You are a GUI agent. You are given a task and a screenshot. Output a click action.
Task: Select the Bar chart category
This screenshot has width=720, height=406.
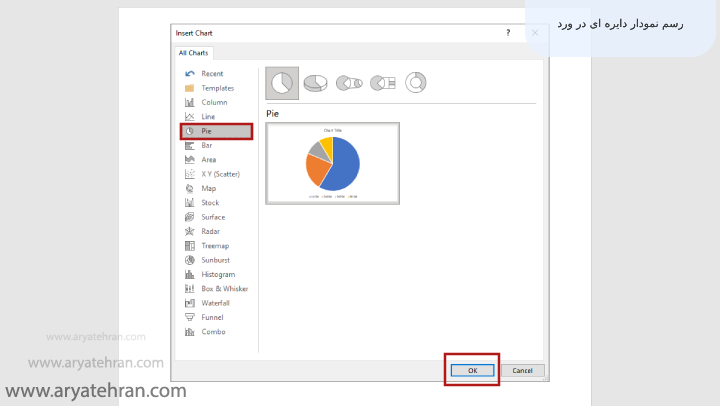pyautogui.click(x=207, y=145)
